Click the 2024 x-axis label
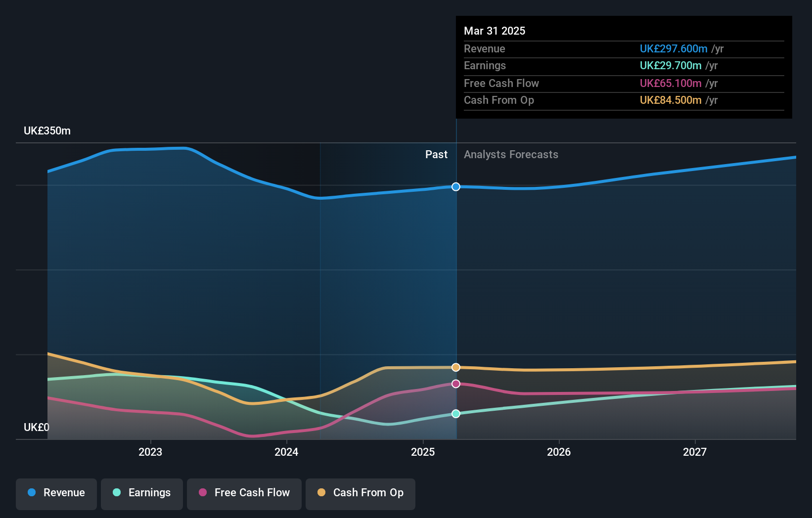Screen dimensions: 812x518 point(286,452)
